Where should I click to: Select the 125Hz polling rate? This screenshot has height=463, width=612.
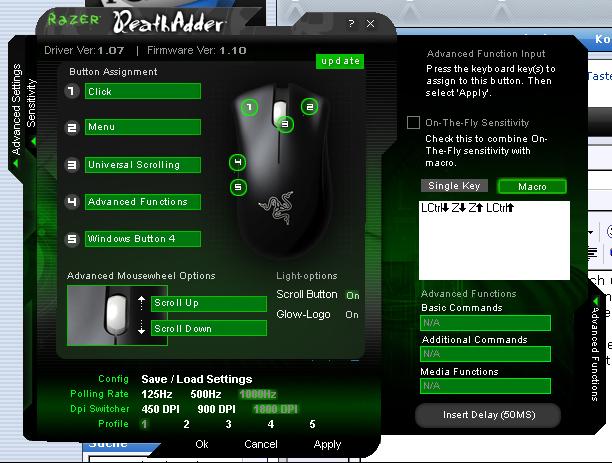tap(157, 394)
